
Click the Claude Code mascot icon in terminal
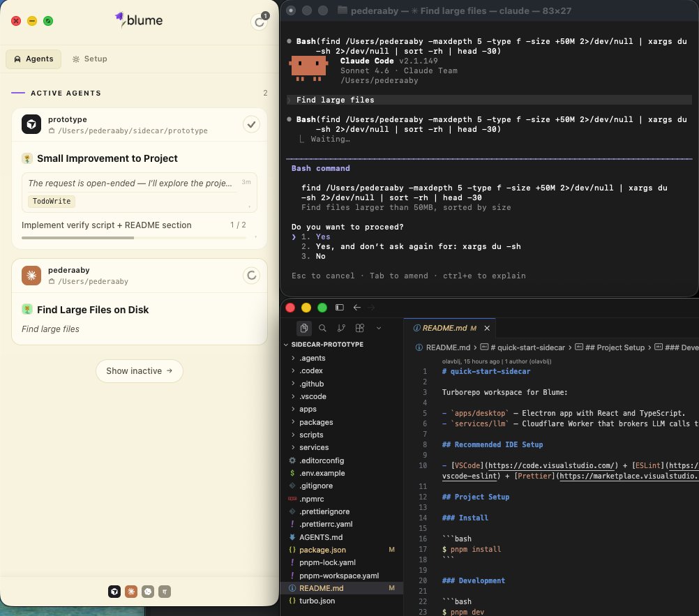(308, 68)
